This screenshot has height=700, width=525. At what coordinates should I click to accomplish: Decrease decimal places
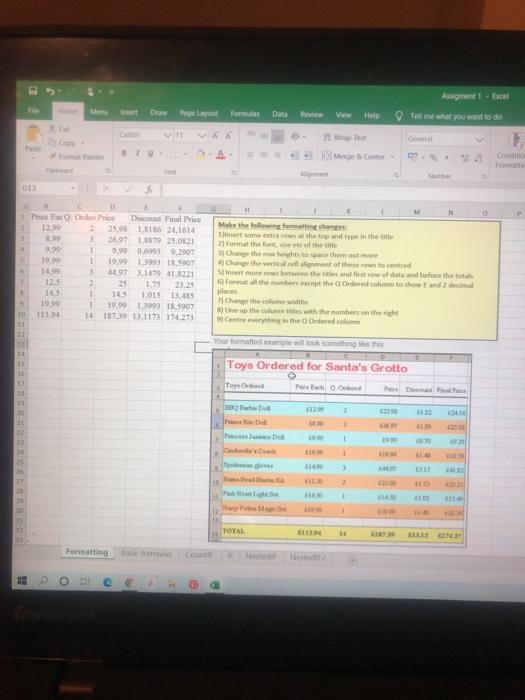pos(478,158)
